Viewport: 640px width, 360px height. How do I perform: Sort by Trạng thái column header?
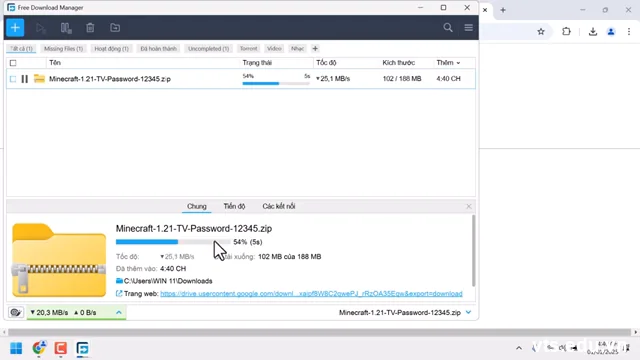point(257,63)
